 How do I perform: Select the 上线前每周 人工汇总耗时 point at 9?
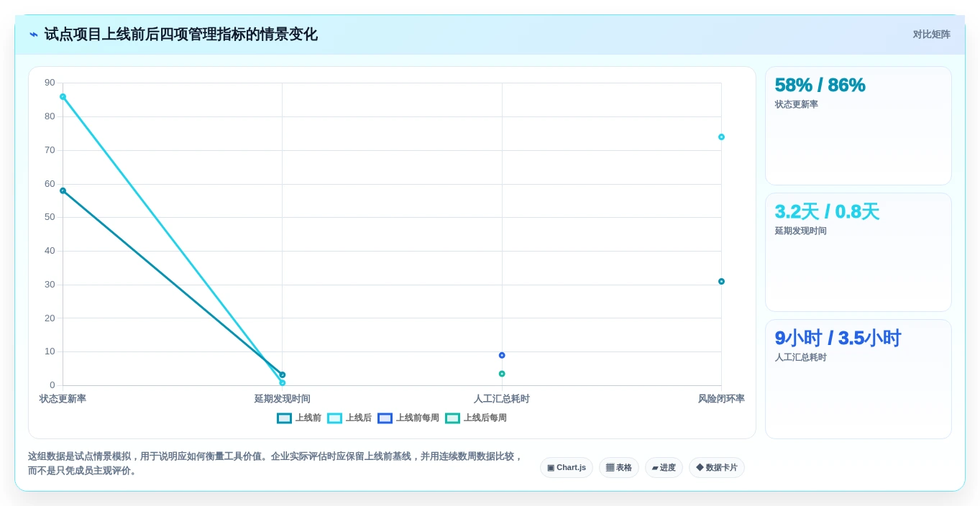click(502, 355)
